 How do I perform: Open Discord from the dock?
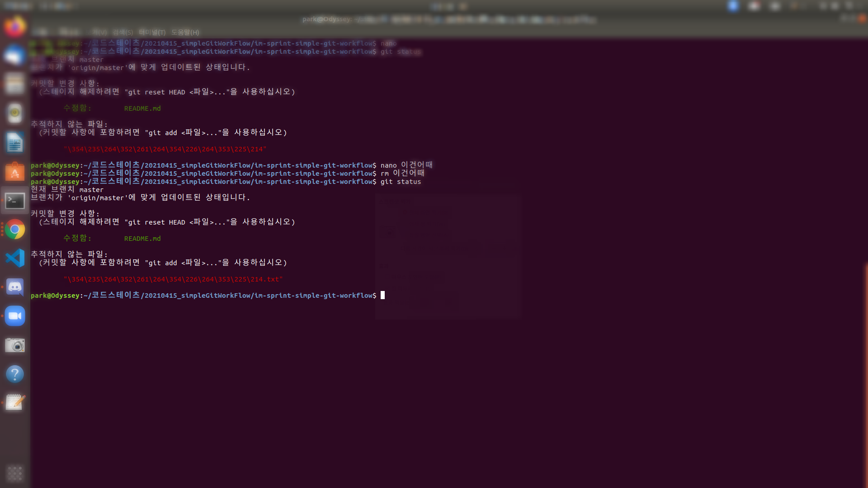point(15,287)
